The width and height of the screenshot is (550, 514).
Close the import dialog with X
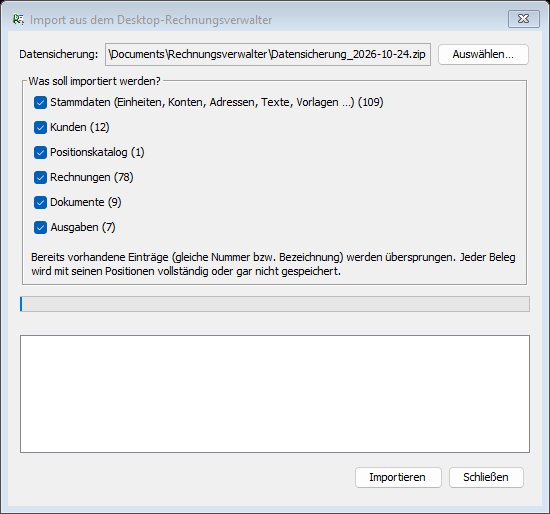point(523,19)
